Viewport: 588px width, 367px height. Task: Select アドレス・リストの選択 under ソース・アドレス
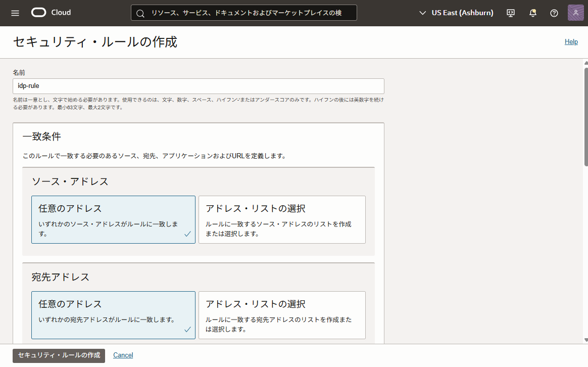282,219
